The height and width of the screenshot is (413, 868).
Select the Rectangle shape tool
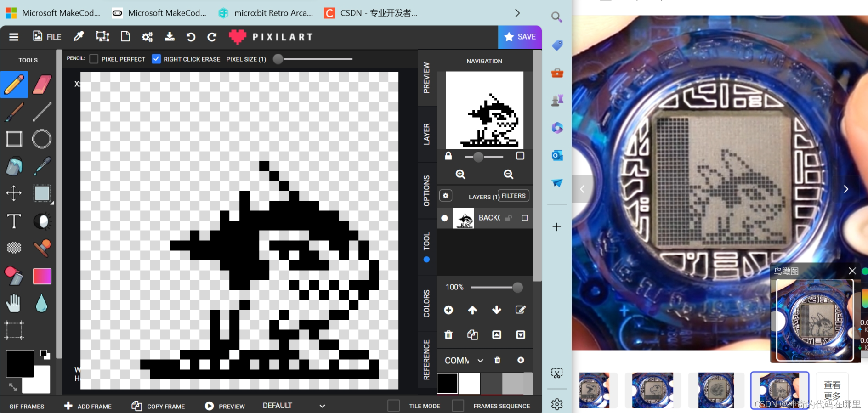[x=14, y=139]
